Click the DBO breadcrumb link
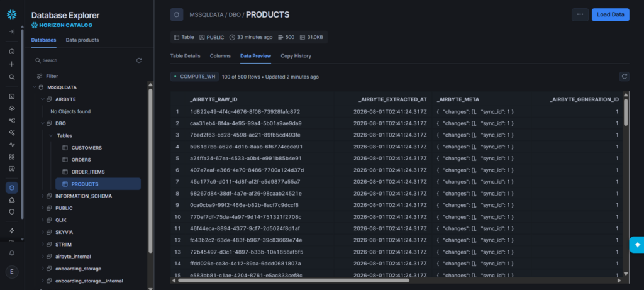Screen dimensions: 644x290 (x=235, y=15)
